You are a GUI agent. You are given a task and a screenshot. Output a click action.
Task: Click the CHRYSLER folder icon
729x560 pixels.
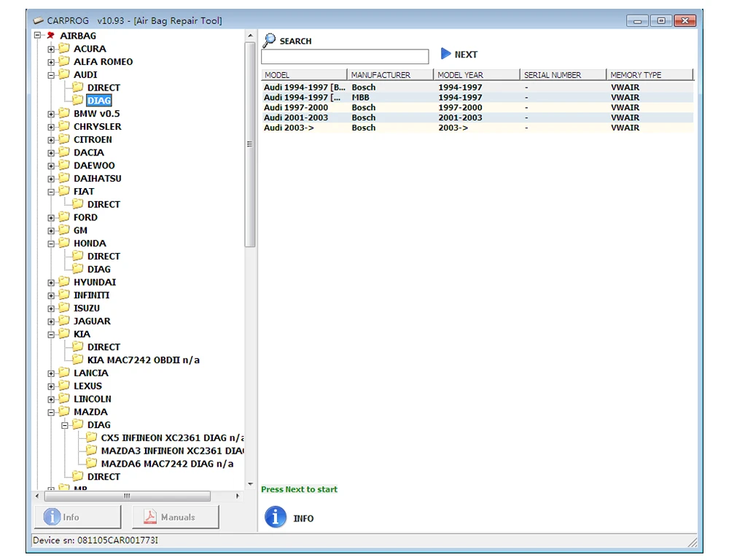(x=64, y=126)
